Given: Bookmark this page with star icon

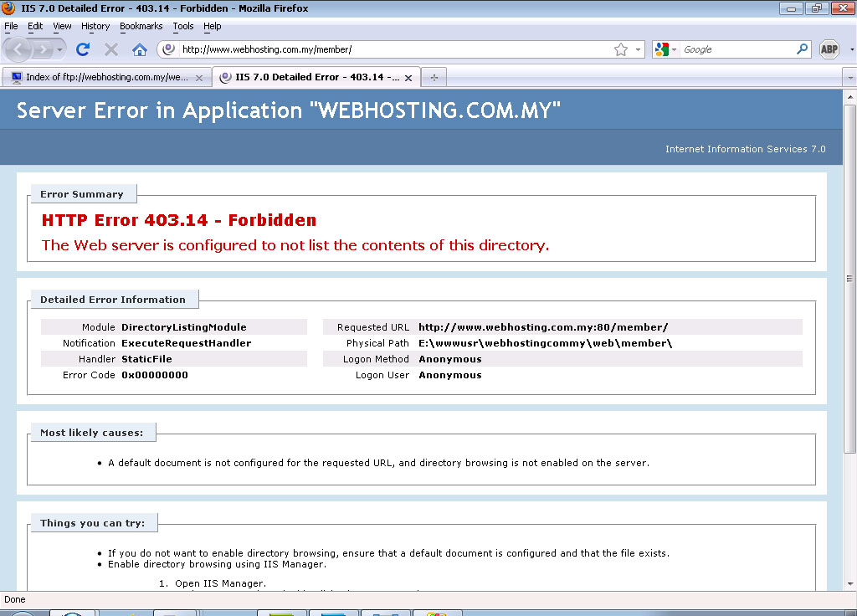Looking at the screenshot, I should point(620,49).
